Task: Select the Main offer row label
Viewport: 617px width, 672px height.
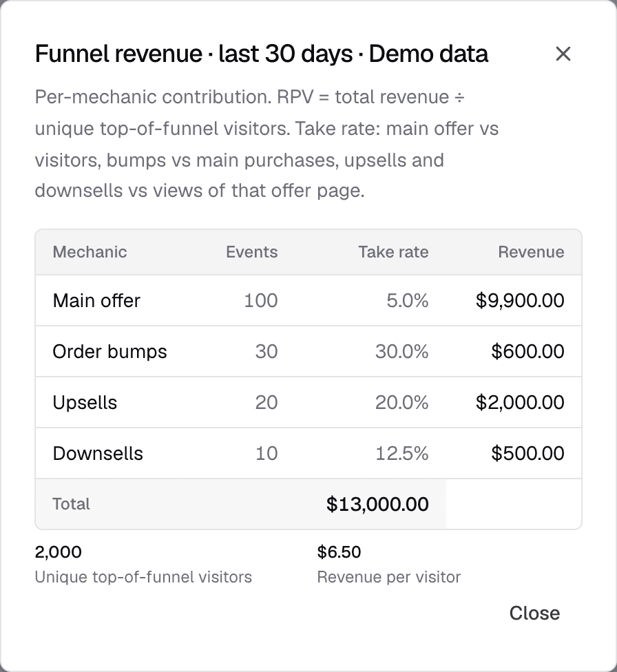Action: click(96, 300)
